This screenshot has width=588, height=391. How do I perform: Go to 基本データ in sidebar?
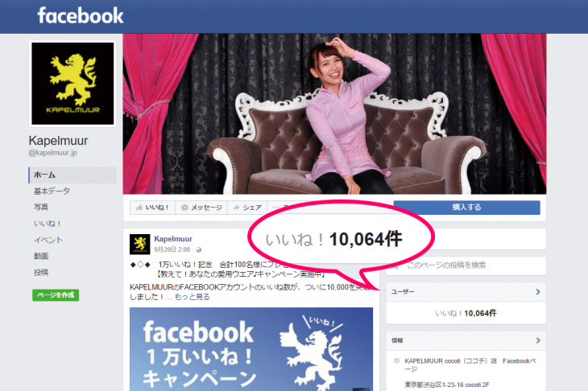pyautogui.click(x=52, y=191)
